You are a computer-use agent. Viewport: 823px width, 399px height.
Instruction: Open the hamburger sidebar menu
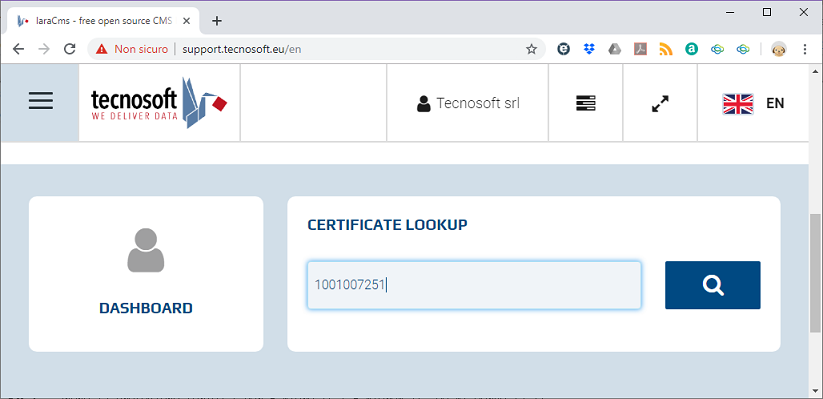[41, 100]
